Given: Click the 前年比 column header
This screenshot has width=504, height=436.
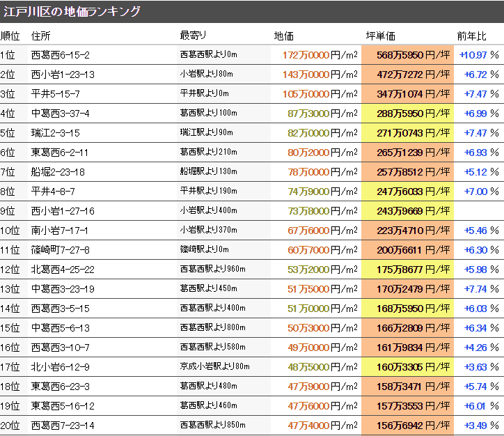Looking at the screenshot, I should point(471,36).
